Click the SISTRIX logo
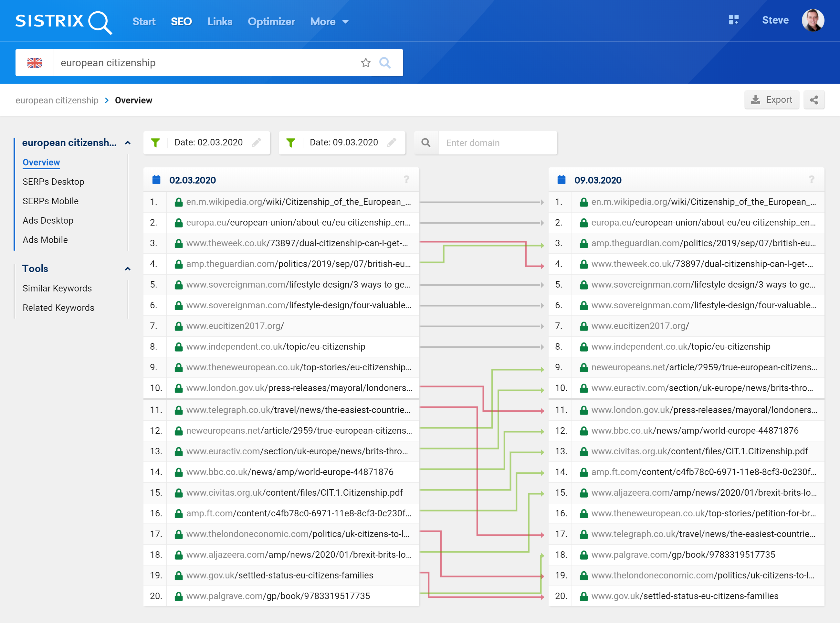This screenshot has height=623, width=840. click(x=63, y=22)
